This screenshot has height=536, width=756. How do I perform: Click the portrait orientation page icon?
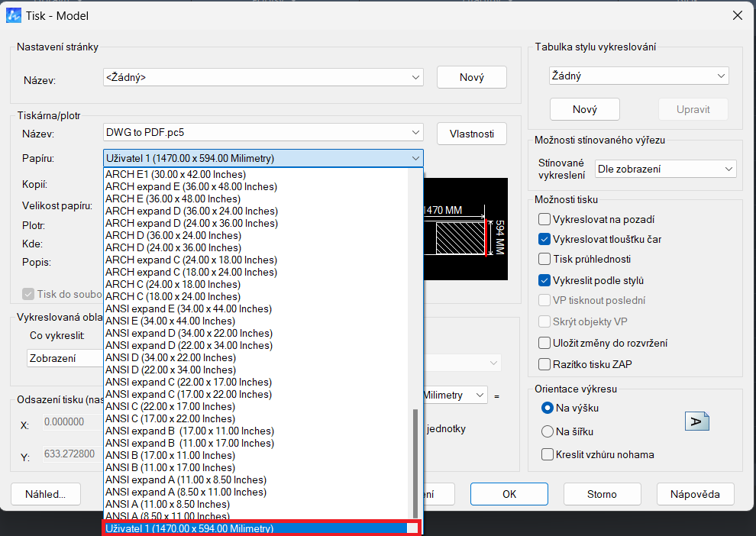696,421
